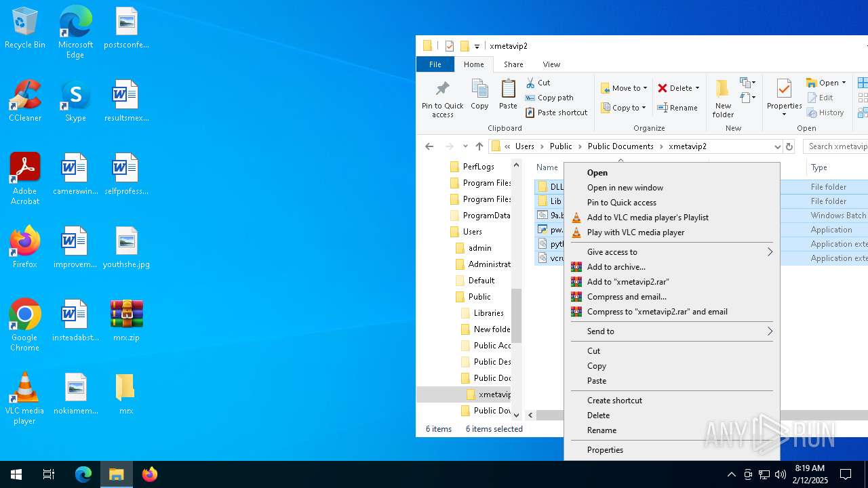Select Adobe Acrobat desktop icon
The height and width of the screenshot is (488, 868).
point(25,179)
